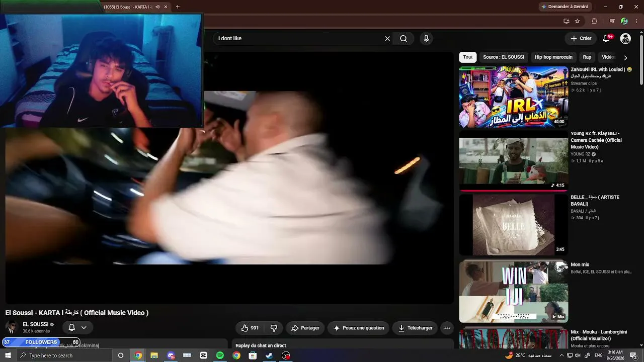Like the video with thumbs up
Viewport: 644px width, 362px height.
250,328
